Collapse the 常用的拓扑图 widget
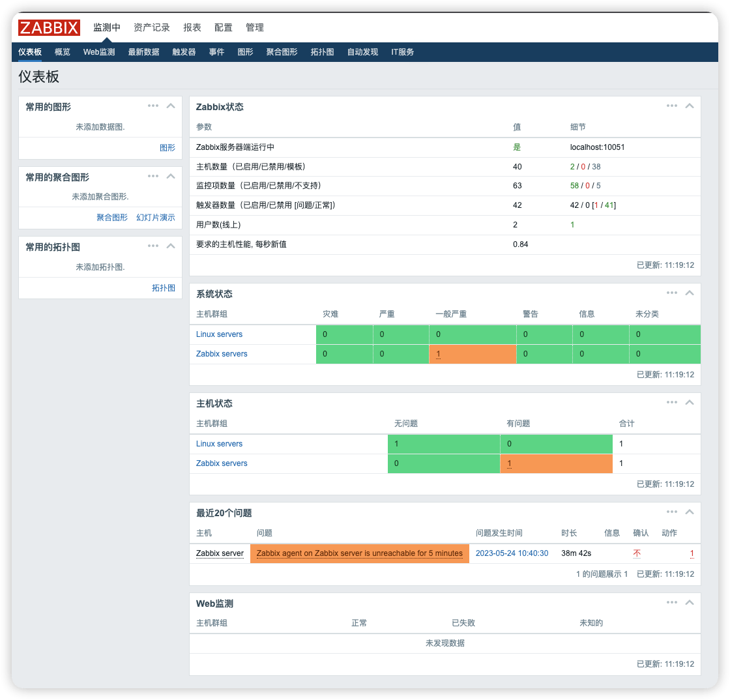Screen dimensions: 730x700 coord(171,246)
